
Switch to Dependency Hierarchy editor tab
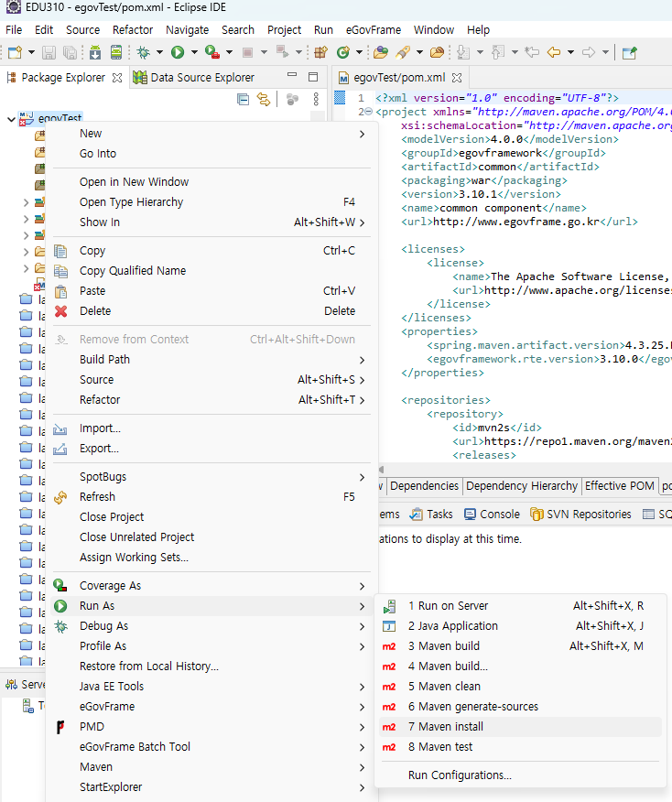pos(522,486)
